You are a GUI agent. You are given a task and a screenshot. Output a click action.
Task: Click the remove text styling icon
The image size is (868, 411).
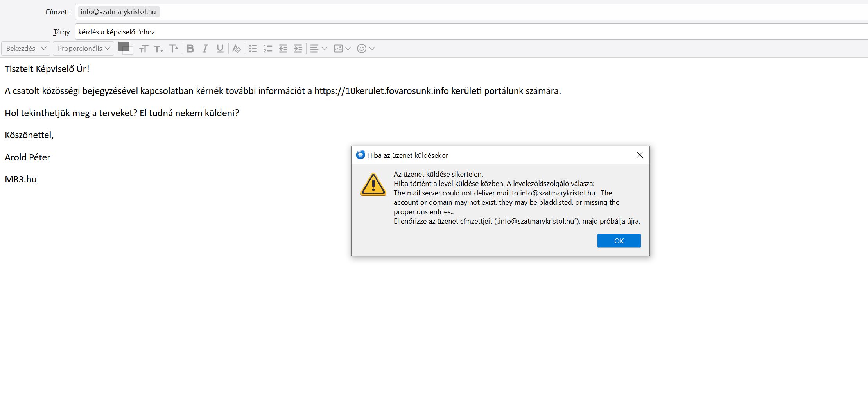point(236,49)
